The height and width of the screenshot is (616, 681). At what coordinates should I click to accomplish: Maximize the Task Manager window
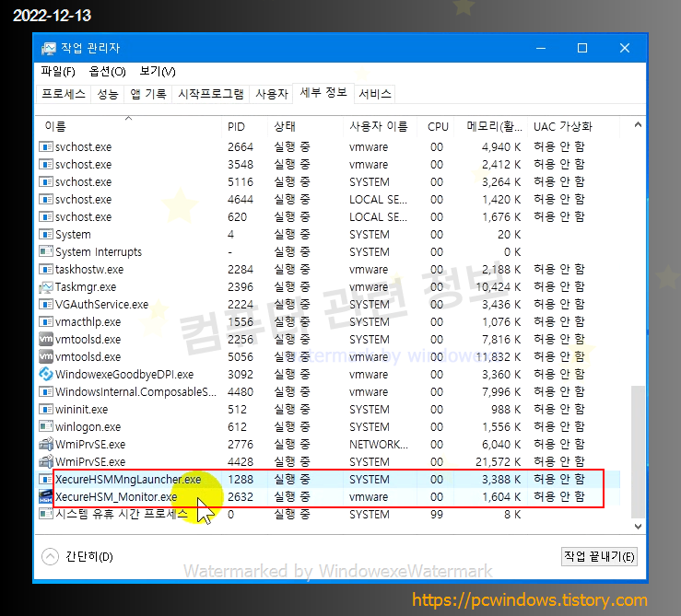pyautogui.click(x=582, y=48)
